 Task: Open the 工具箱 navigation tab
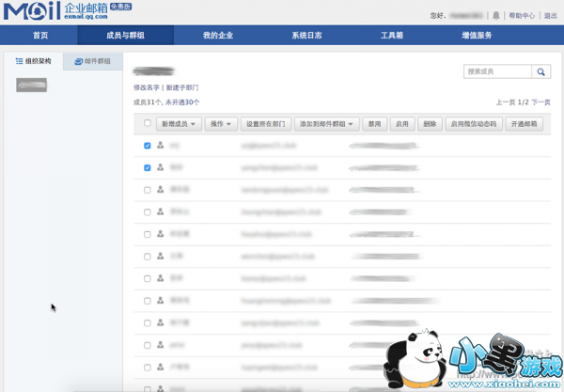pyautogui.click(x=392, y=35)
